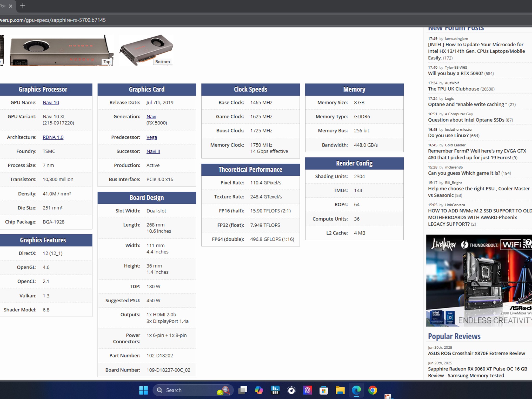Click the Memory section header
532x399 pixels.
pyautogui.click(x=354, y=89)
